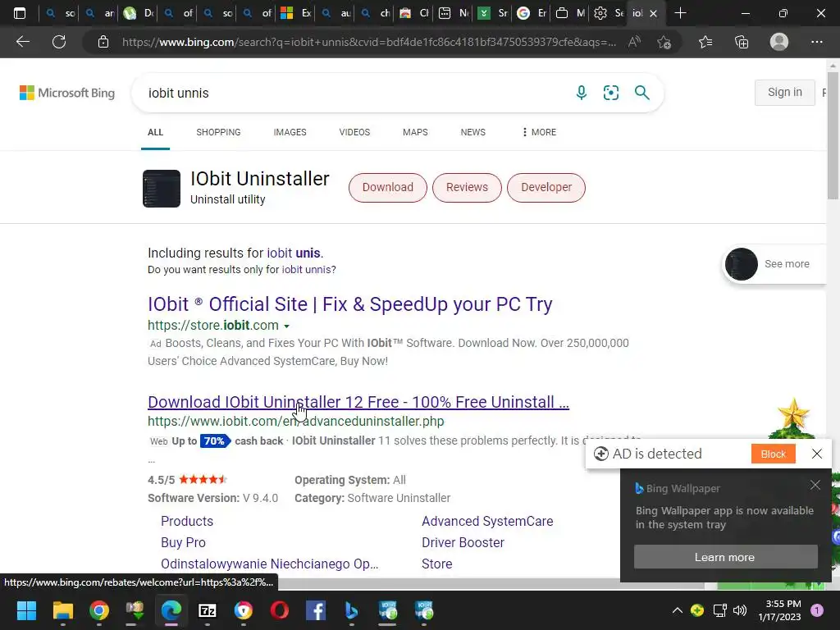Open Download IObit Uninstaller 12 Free link
840x630 pixels.
358,402
